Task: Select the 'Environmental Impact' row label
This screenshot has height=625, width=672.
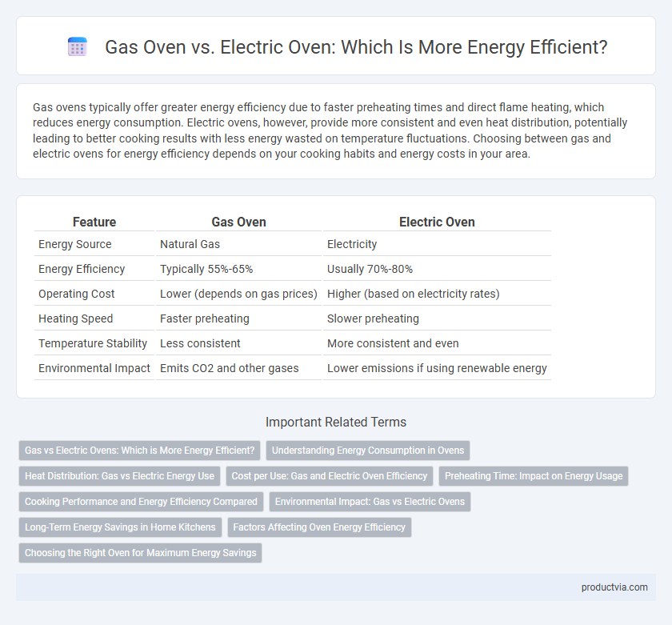Action: point(94,368)
